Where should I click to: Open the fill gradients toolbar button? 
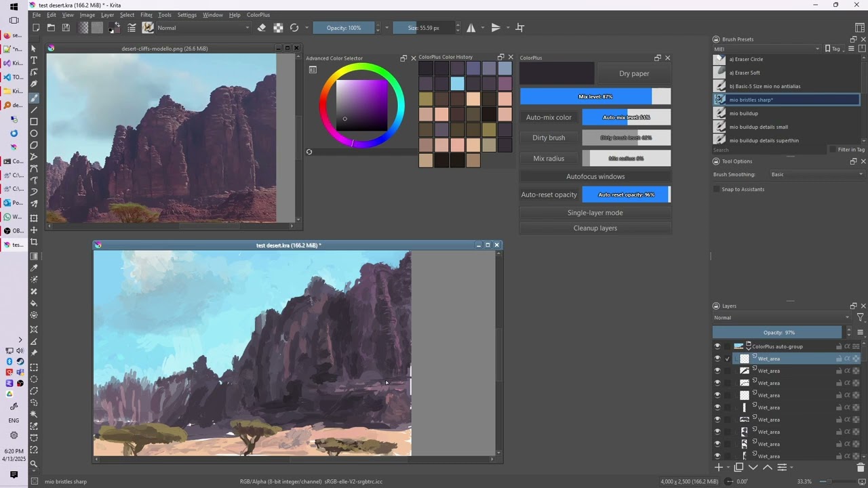[83, 28]
